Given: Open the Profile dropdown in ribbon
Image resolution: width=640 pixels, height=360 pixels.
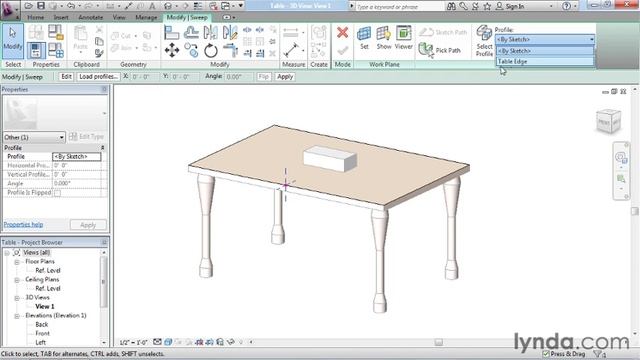Looking at the screenshot, I should coord(545,39).
